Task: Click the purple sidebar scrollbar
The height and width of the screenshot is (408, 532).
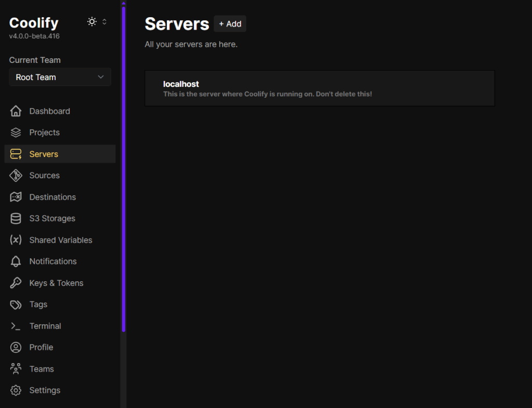Action: [x=124, y=169]
